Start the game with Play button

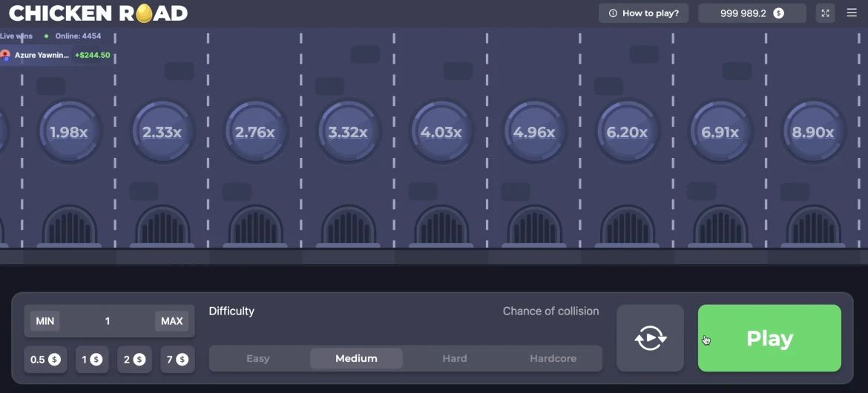(x=769, y=338)
